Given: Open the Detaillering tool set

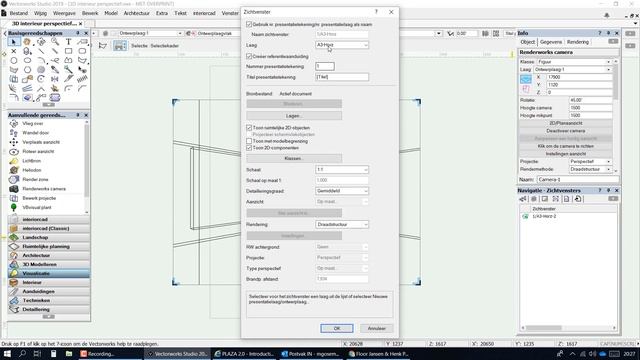Looking at the screenshot, I should 49,309.
